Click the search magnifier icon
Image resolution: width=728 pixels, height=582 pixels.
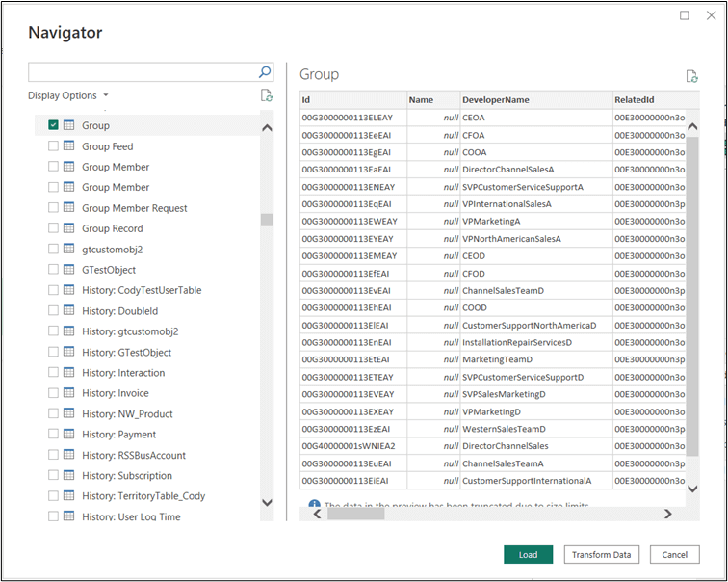[265, 72]
